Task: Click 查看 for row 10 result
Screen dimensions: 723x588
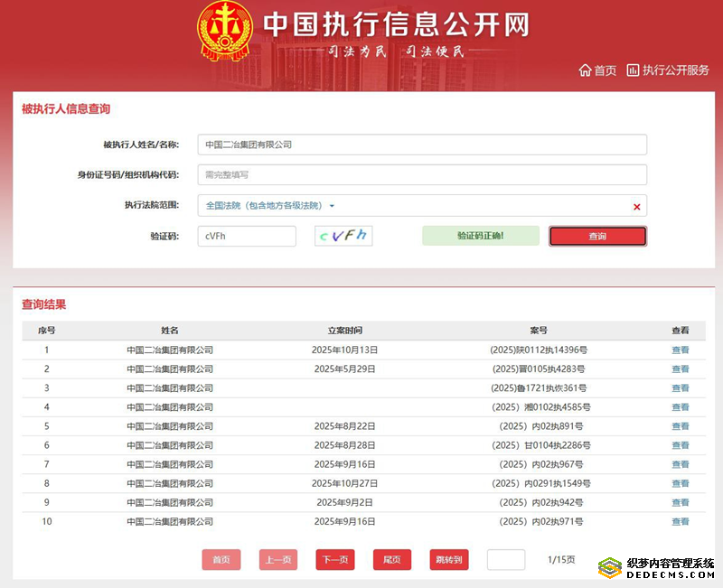Action: click(680, 521)
